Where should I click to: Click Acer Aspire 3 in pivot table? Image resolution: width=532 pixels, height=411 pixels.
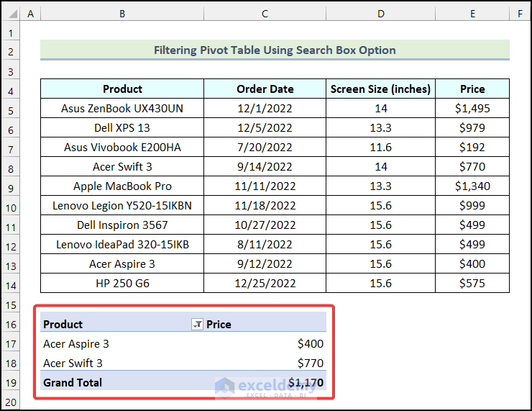coord(76,344)
